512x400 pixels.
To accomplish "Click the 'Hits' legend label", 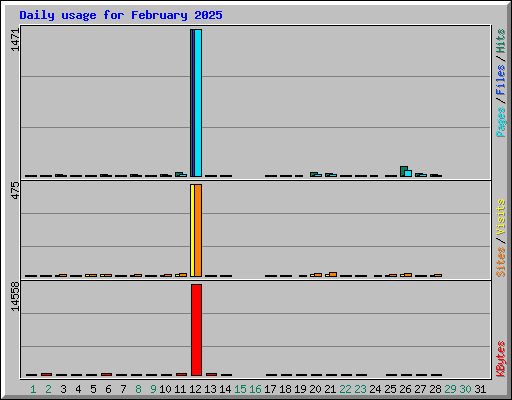I will 500,41.
